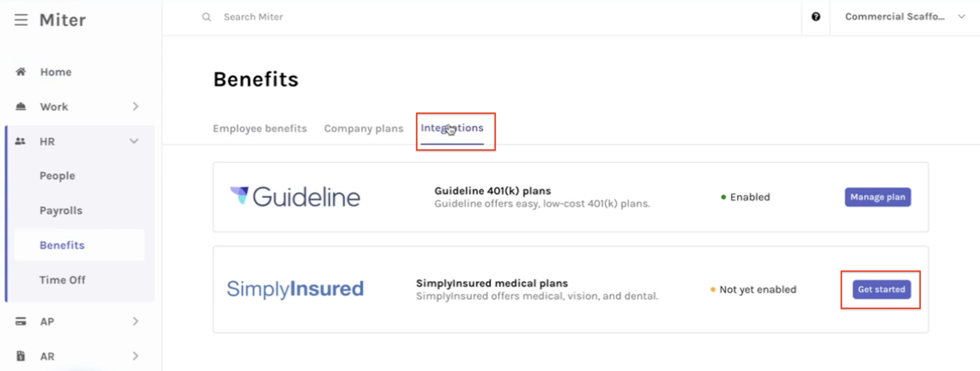Select the Work hard-hat icon
The image size is (980, 371).
[x=21, y=106]
